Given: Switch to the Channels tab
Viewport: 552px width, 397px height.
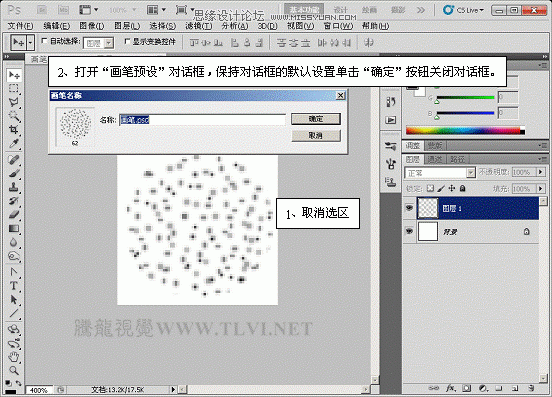Looking at the screenshot, I should [435, 159].
